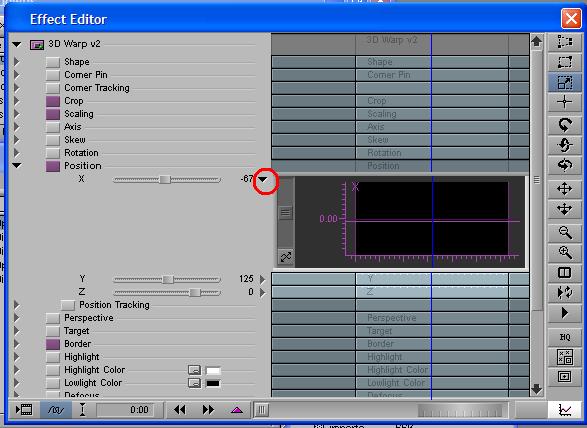
Task: Collapse the X keyframe graph triangle
Action: click(x=263, y=179)
